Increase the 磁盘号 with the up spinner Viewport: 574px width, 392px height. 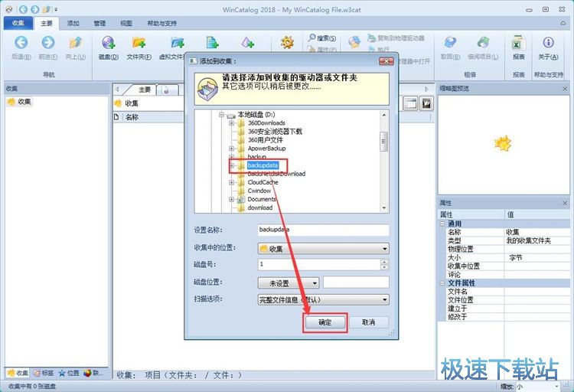384,262
